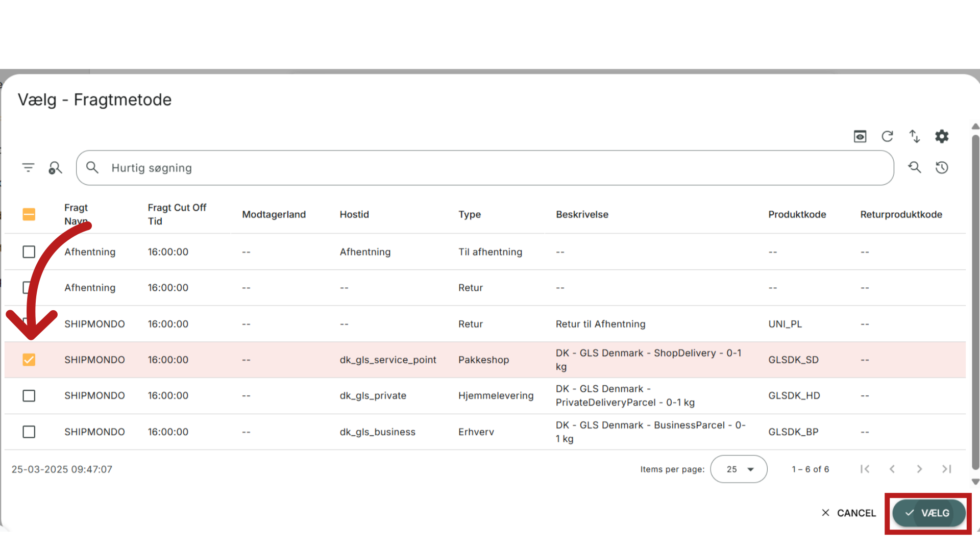Refresh the freight method list
The width and height of the screenshot is (980, 551).
coord(887,136)
